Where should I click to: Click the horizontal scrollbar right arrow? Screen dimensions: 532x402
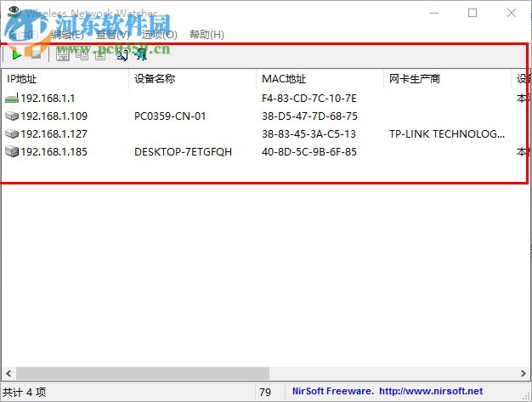(524, 373)
